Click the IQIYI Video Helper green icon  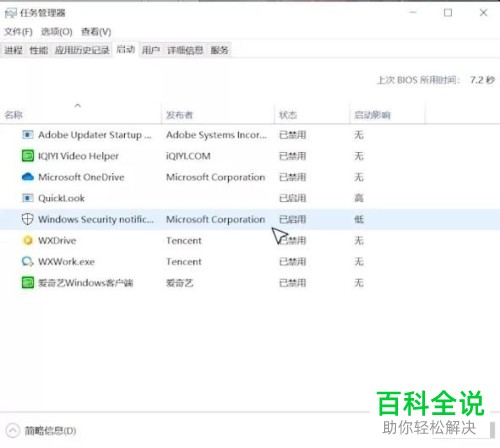coord(28,156)
